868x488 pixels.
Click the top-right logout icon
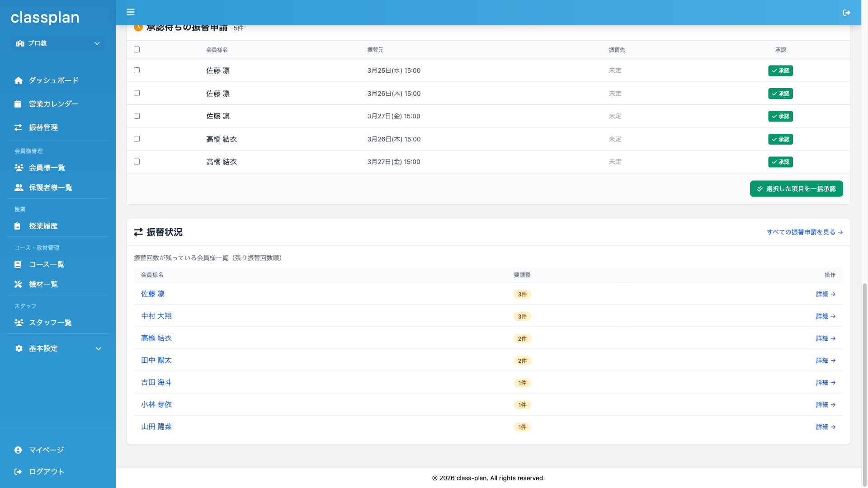pyautogui.click(x=847, y=13)
